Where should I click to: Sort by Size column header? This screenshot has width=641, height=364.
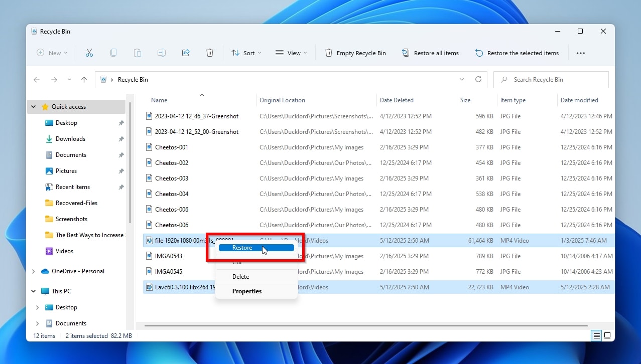pos(465,100)
